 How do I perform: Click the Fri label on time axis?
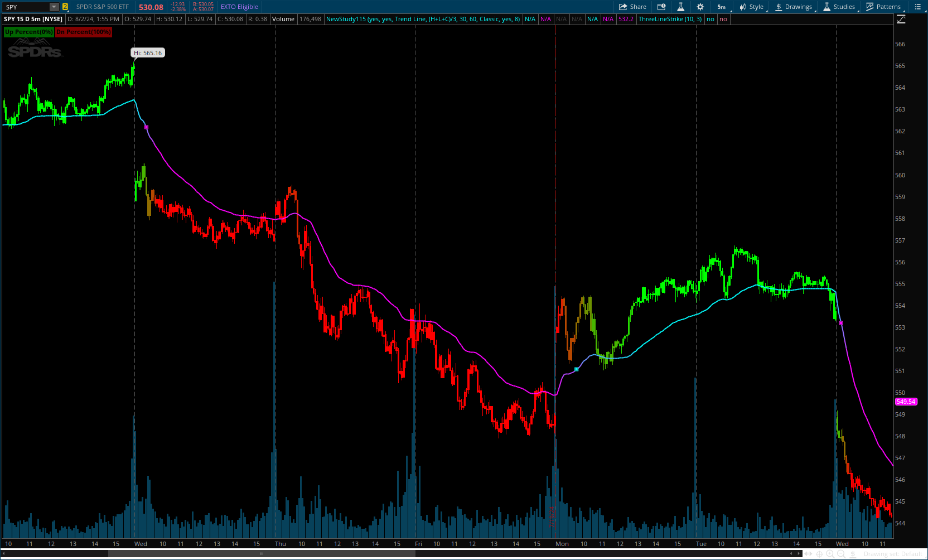418,544
